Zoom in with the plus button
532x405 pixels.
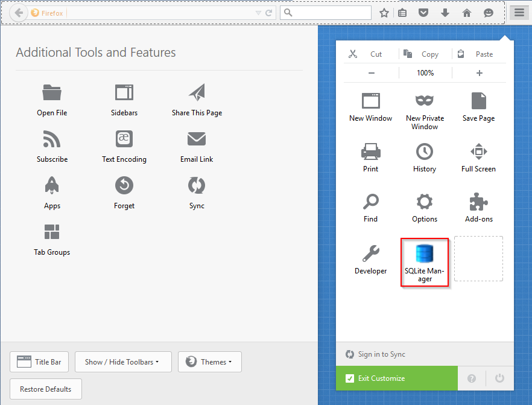(480, 73)
